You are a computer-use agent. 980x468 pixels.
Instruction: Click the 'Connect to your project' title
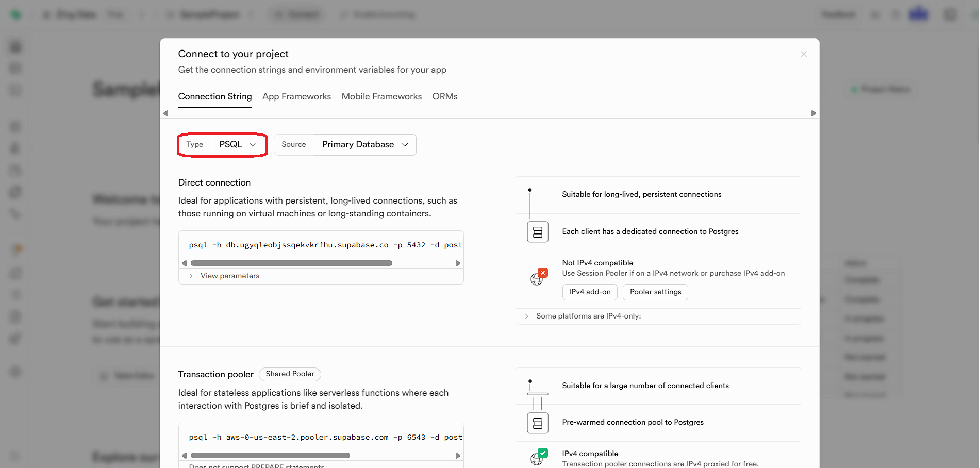tap(233, 54)
